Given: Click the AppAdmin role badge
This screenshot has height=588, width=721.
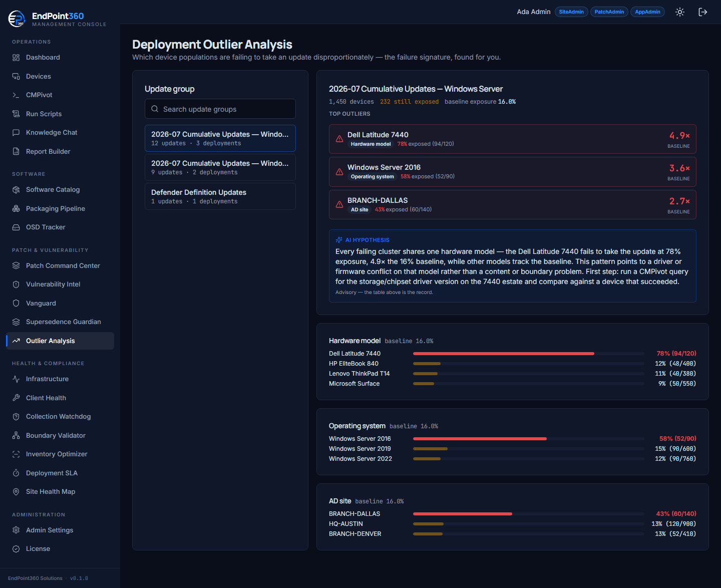Looking at the screenshot, I should click(x=647, y=12).
